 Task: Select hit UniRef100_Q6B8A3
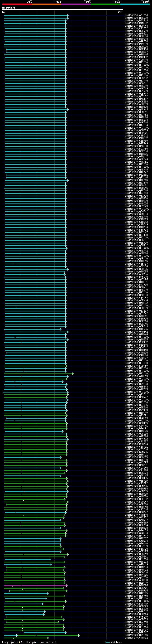136,387
